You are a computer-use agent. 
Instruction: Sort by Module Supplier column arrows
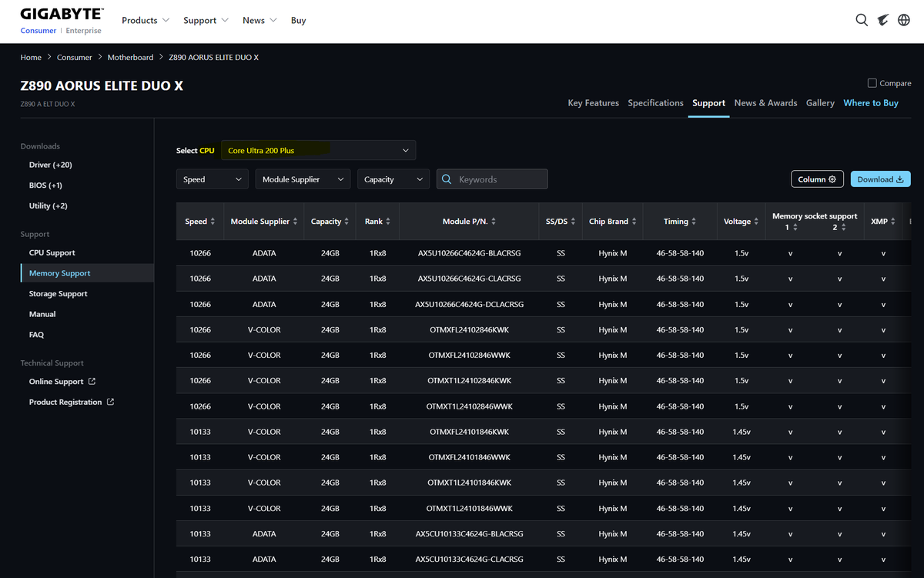tap(295, 222)
